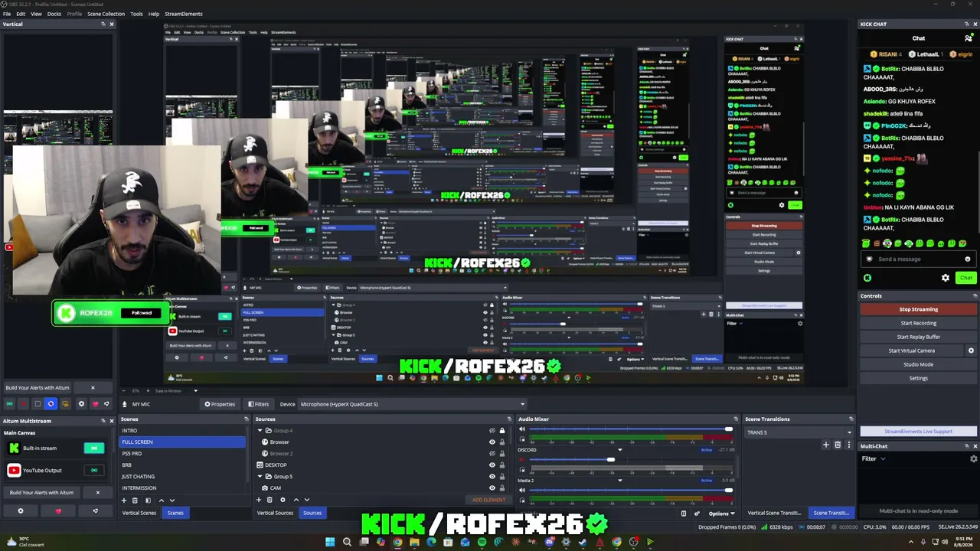Open the microphone Device dropdown
980x551 pixels.
(412, 404)
